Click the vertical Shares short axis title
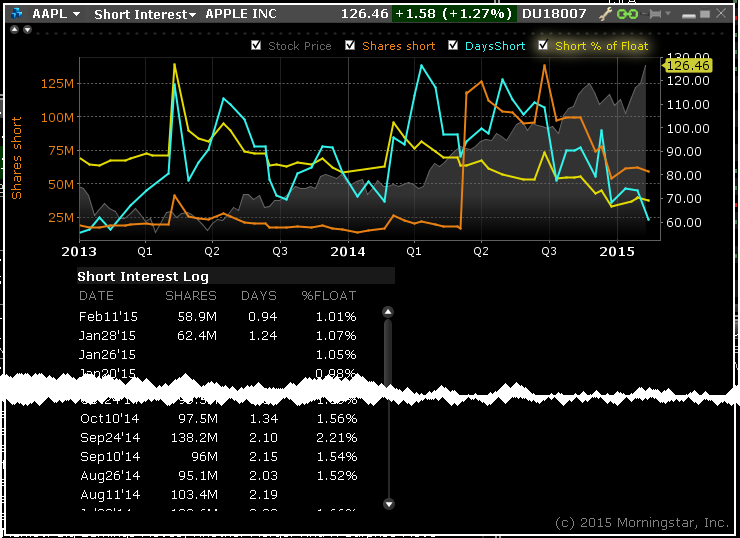 click(17, 158)
